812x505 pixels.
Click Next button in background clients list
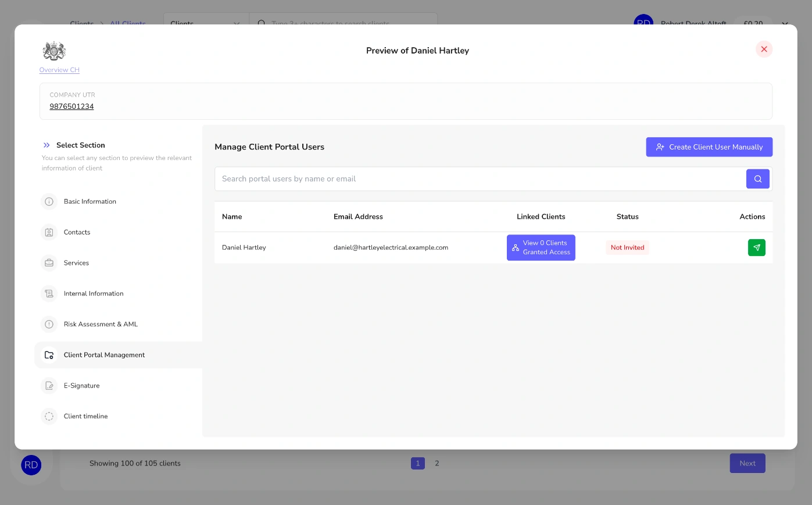tap(747, 463)
